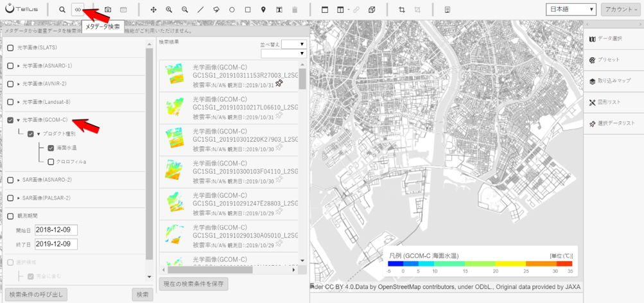Open the プリセット side panel
Screen dimensions: 644x303
[614, 60]
